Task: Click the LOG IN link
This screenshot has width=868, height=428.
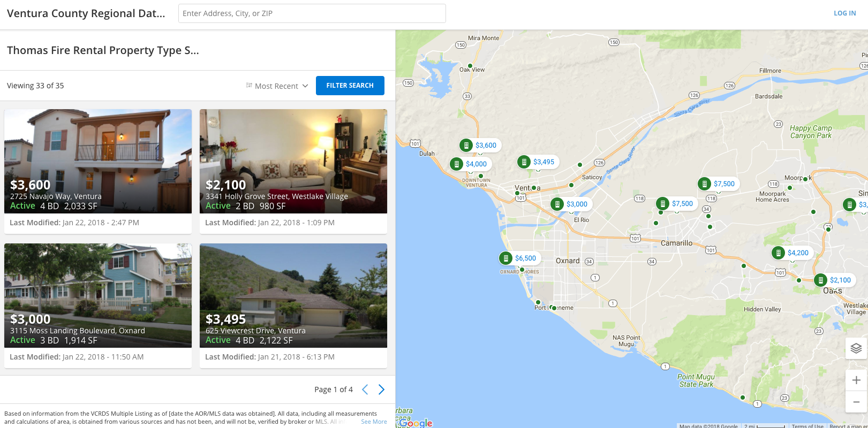Action: click(844, 13)
